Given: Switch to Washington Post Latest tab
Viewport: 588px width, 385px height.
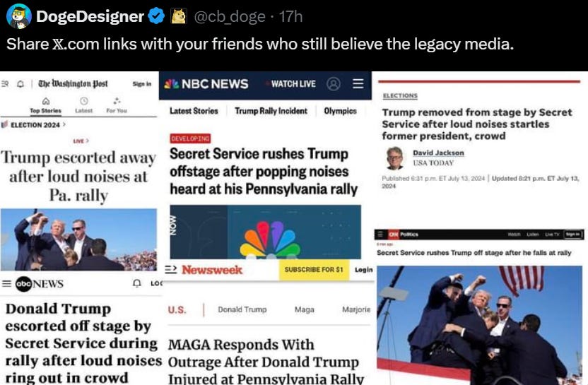Looking at the screenshot, I should 83,106.
